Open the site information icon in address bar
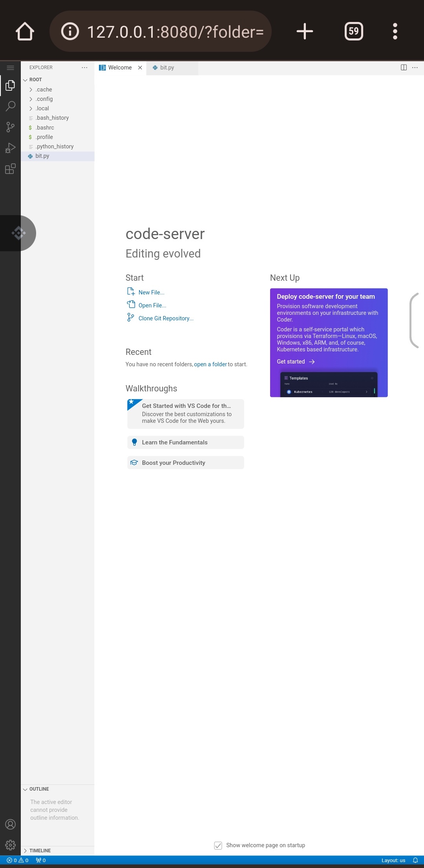The image size is (424, 868). tap(70, 31)
